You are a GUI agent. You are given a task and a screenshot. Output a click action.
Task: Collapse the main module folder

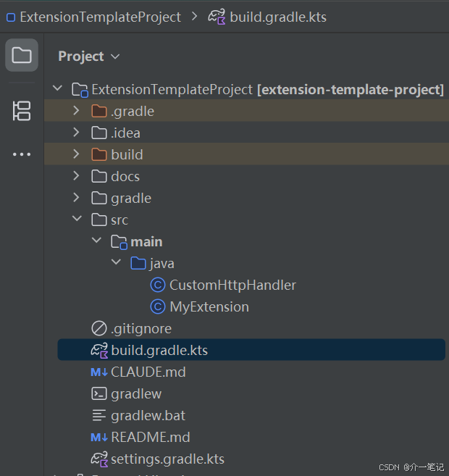96,240
